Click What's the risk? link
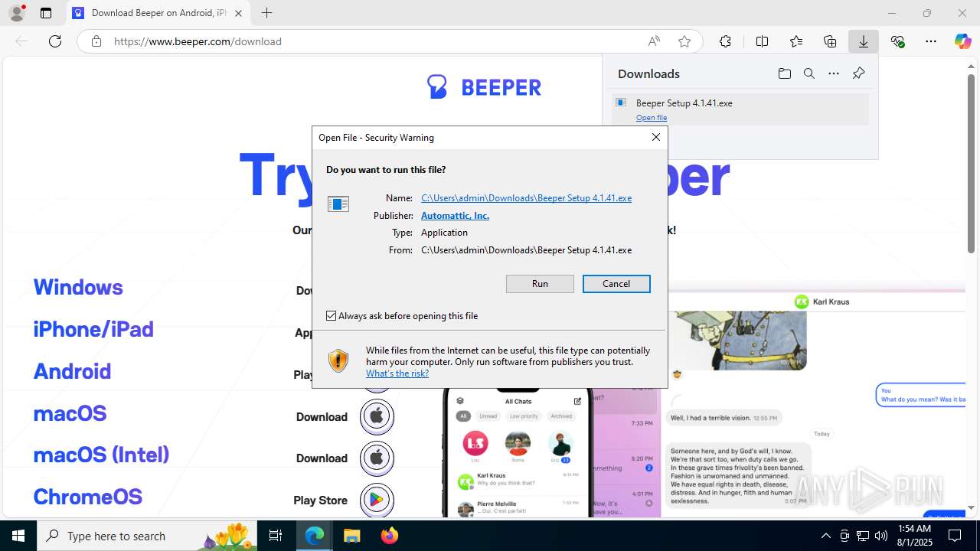Viewport: 980px width, 551px height. point(397,373)
